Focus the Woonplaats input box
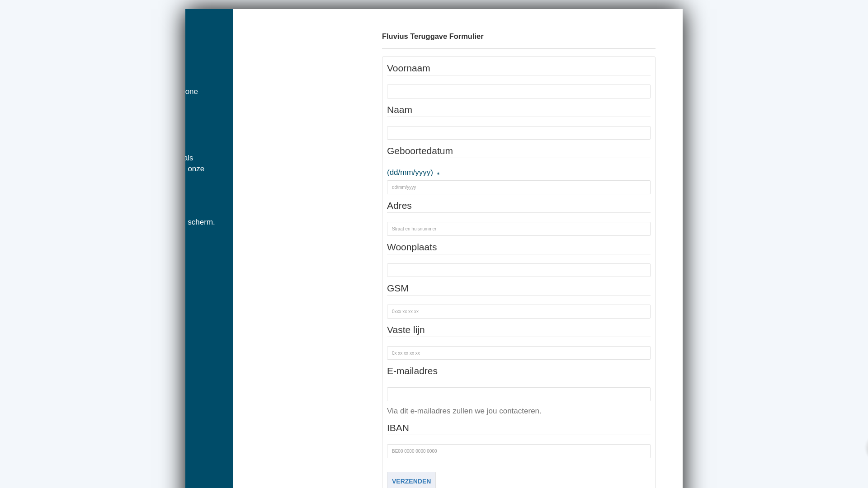The height and width of the screenshot is (488, 868). (519, 270)
